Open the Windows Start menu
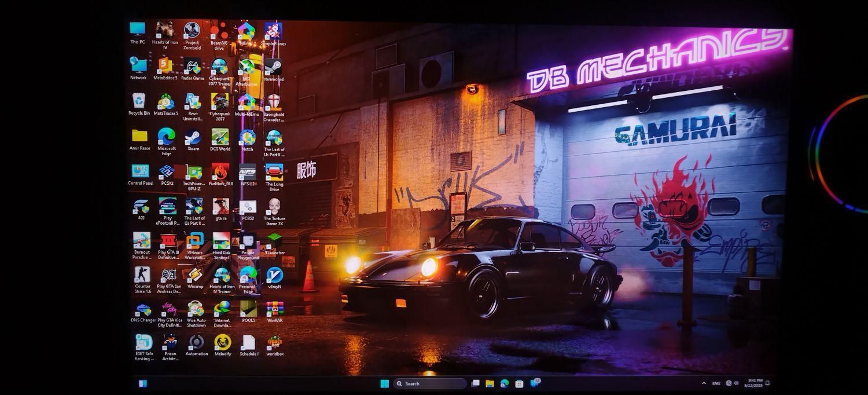The height and width of the screenshot is (395, 868). point(384,383)
